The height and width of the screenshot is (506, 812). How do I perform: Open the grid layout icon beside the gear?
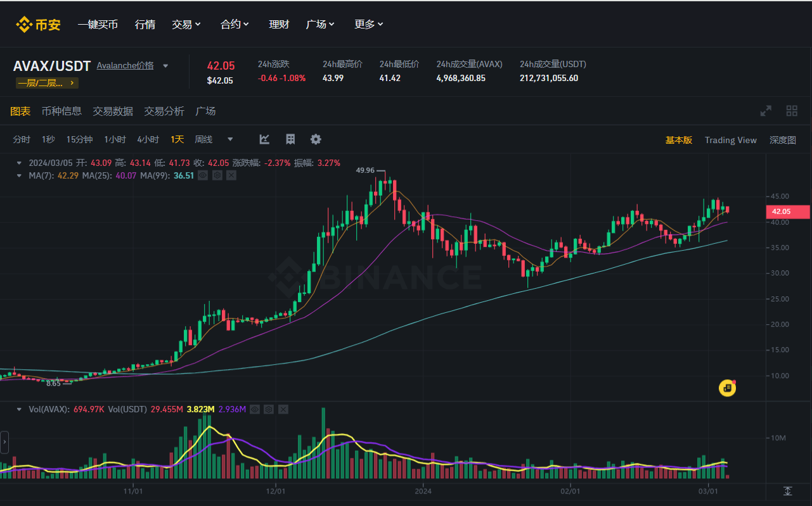290,139
